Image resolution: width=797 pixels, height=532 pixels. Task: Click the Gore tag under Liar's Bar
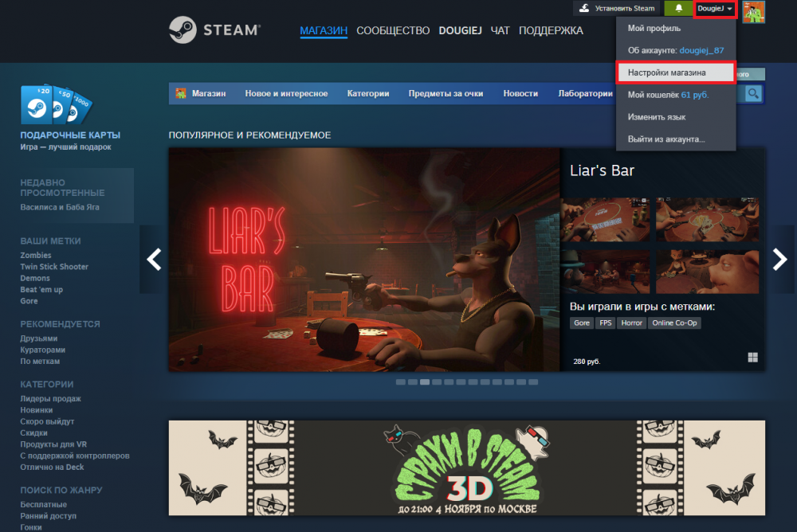[x=582, y=323]
